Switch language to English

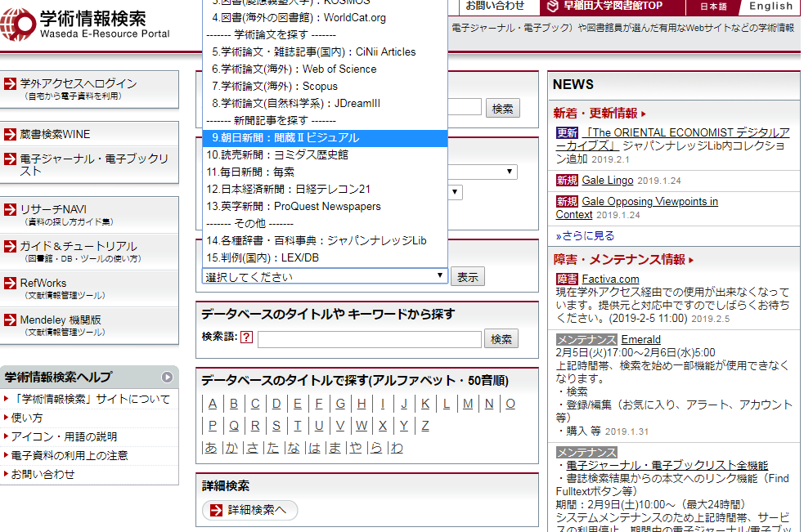pyautogui.click(x=770, y=7)
